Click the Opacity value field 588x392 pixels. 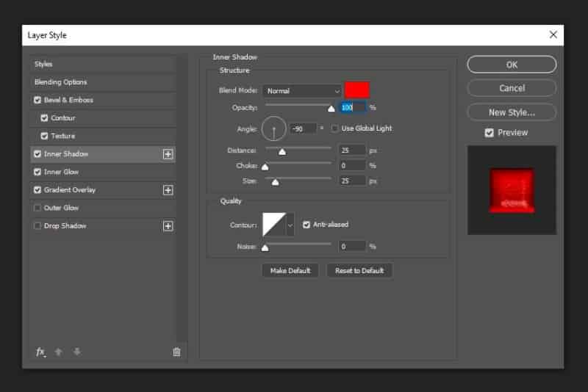352,107
